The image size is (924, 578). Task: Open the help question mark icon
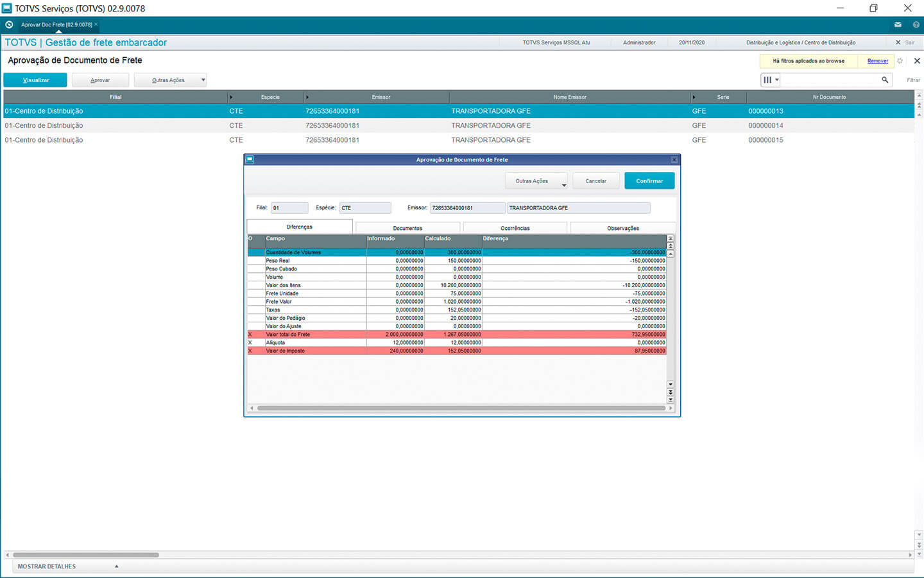coord(916,24)
